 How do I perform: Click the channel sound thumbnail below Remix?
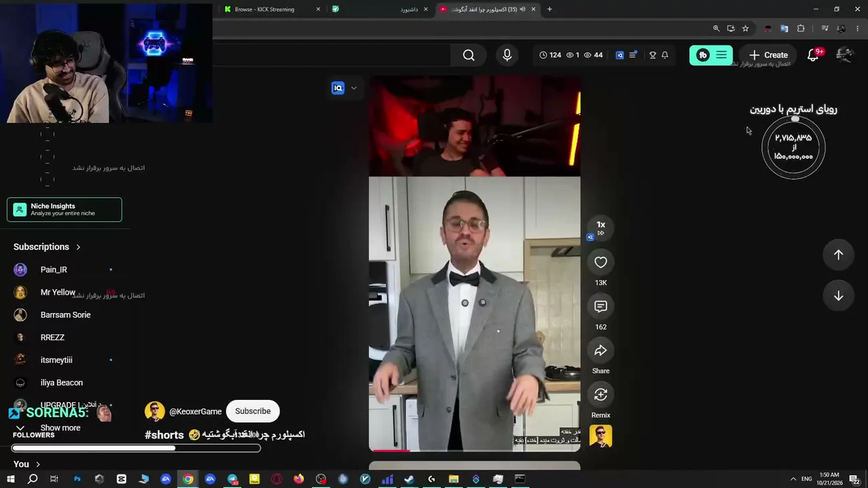pyautogui.click(x=601, y=436)
